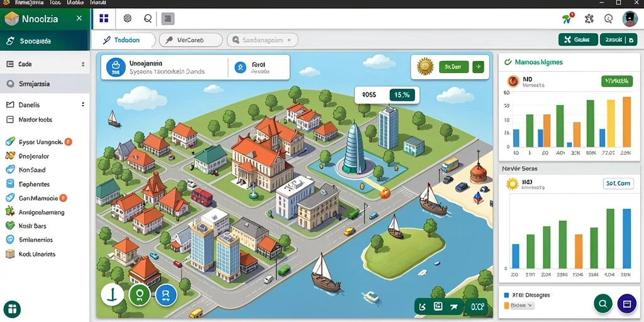
Task: Click the Sot. Com button in lower chart
Action: coord(618,184)
